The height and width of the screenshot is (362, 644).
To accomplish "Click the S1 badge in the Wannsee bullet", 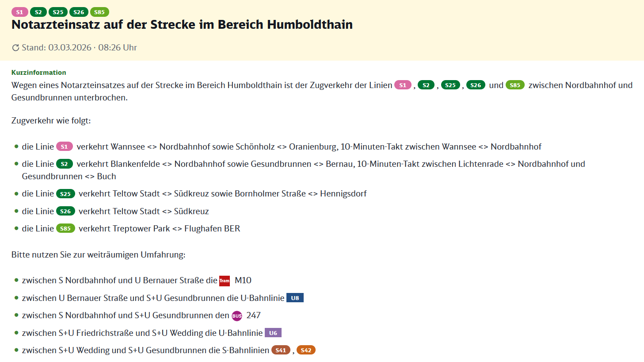I will [x=64, y=147].
